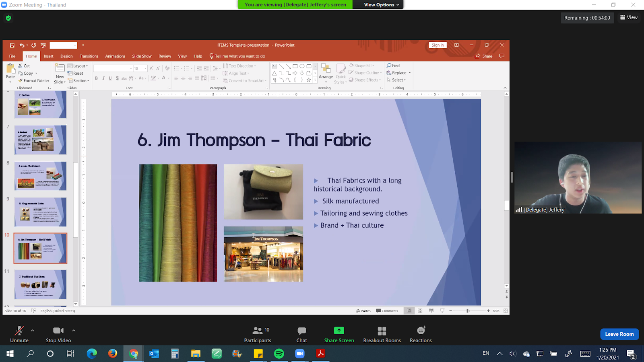Click the Leave Room button
This screenshot has height=362, width=644.
(x=619, y=334)
